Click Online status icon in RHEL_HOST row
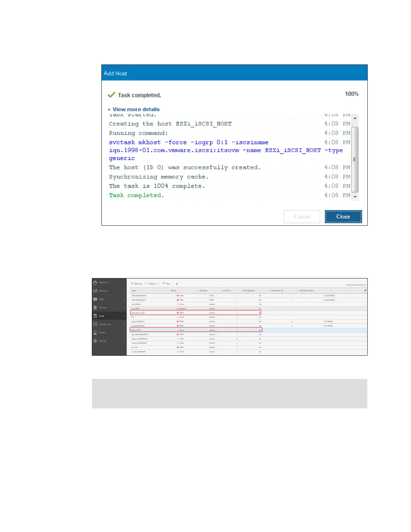 (x=178, y=330)
